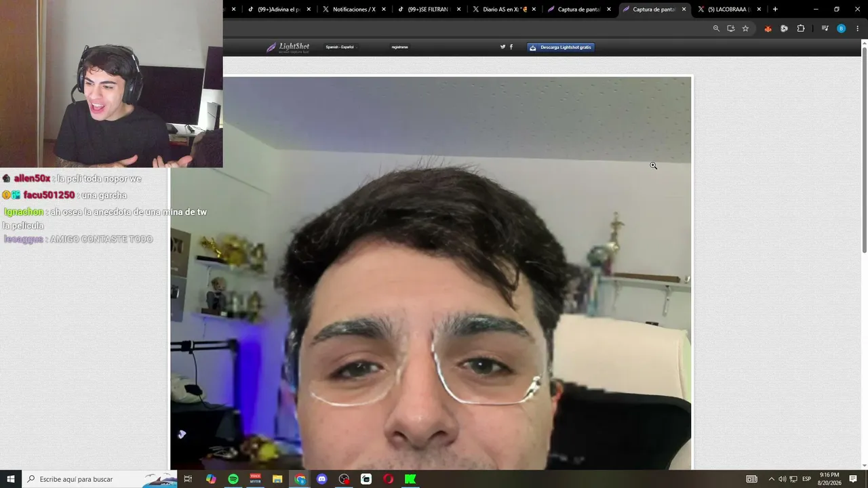868x488 pixels.
Task: Click chat username facu501250
Action: point(49,195)
